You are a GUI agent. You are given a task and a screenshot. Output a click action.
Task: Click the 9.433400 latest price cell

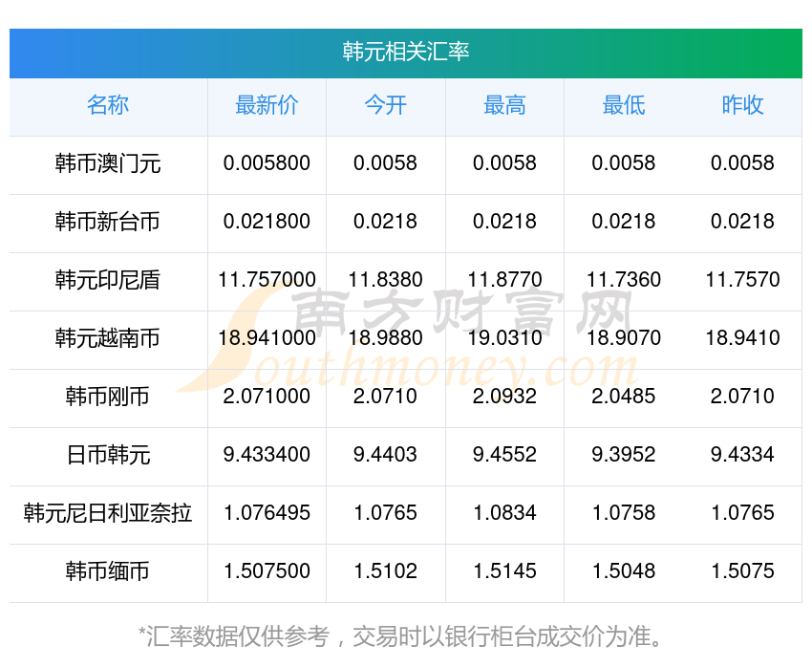click(267, 455)
